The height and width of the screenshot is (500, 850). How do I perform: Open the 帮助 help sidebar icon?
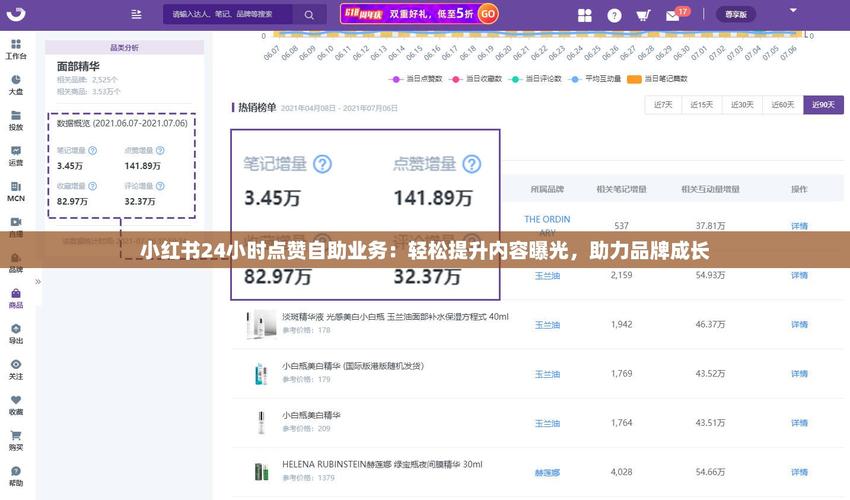coord(16,476)
